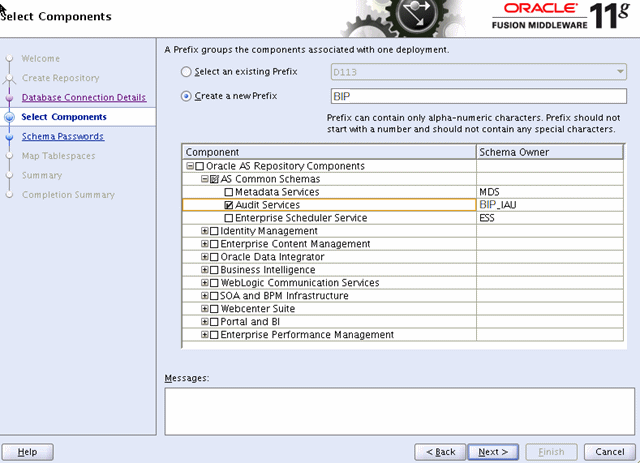This screenshot has width=640, height=463.
Task: Click the Map Tablespaces step
Action: [x=58, y=156]
